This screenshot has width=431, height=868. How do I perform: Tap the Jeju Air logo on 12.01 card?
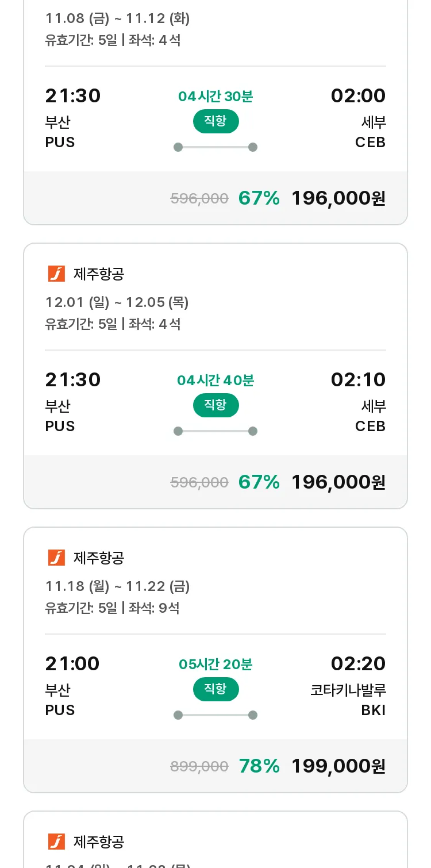coord(56,274)
